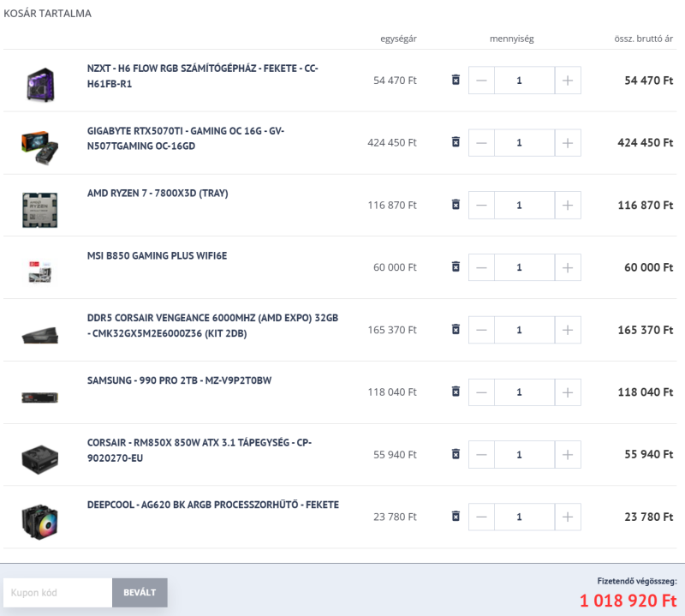685x616 pixels.
Task: Click the Gigabyte RTX5070TI product thumbnail
Action: (x=39, y=143)
